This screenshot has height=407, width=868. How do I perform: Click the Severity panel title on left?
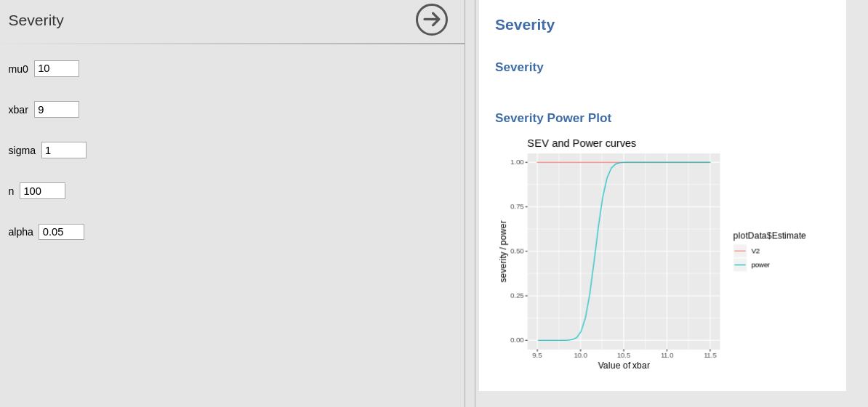[x=36, y=20]
